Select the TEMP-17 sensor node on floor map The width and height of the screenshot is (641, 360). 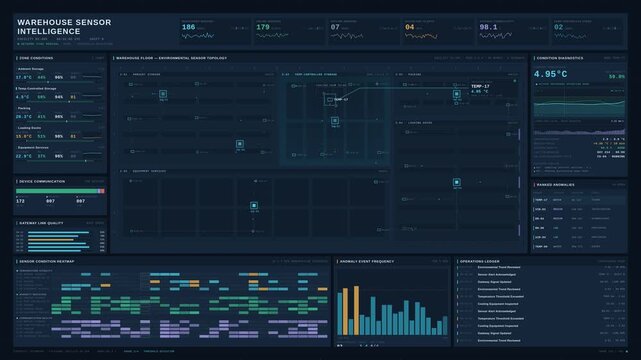[330, 99]
